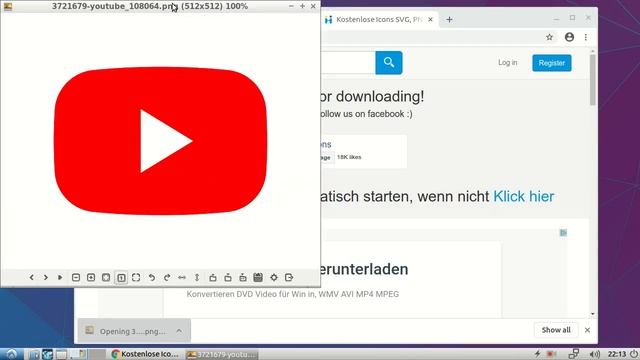Viewport: 640px width, 360px height.
Task: Rotate image clockwise
Action: [x=167, y=278]
